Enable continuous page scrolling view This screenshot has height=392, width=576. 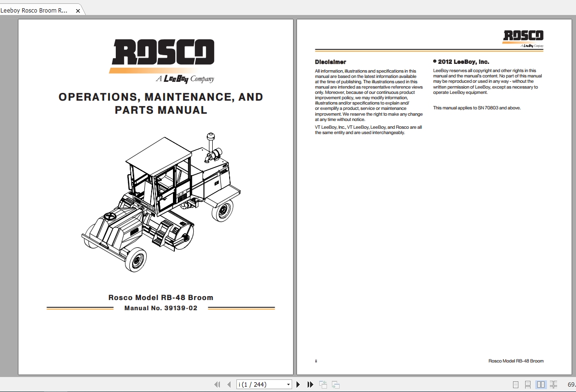528,385
